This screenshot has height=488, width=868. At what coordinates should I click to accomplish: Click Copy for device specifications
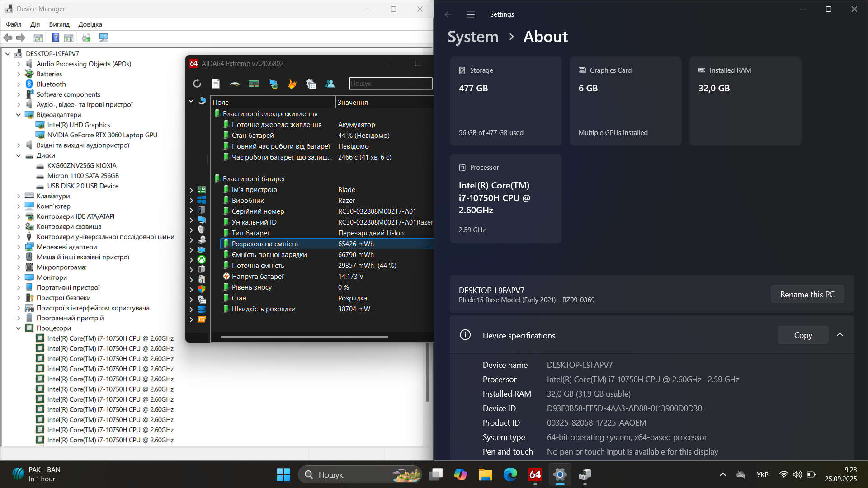(802, 335)
